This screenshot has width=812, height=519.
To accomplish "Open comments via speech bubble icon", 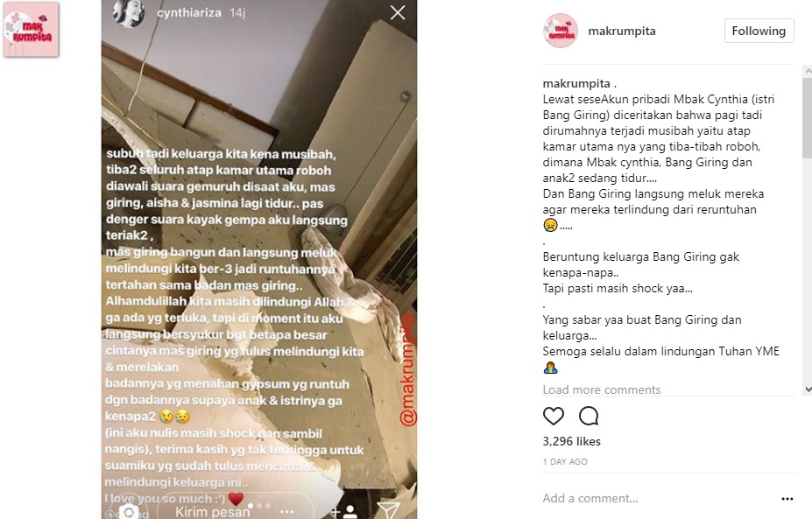I will (x=589, y=416).
